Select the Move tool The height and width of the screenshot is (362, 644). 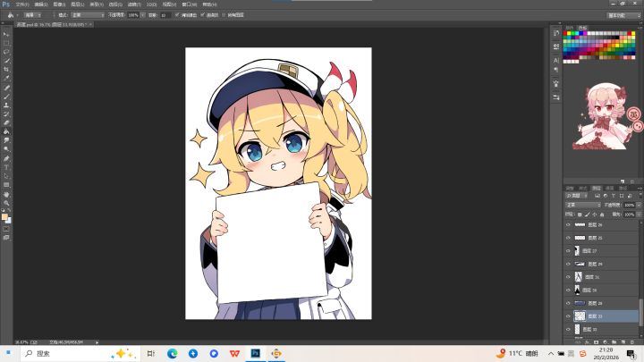(x=6, y=35)
